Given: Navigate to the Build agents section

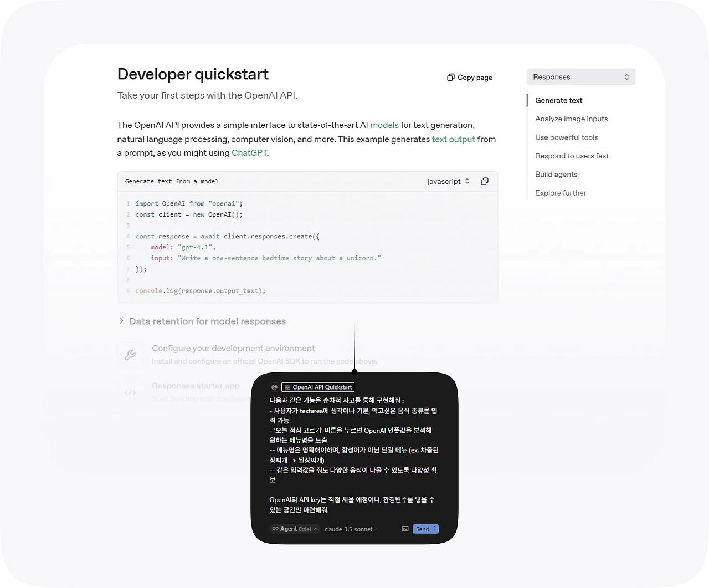Looking at the screenshot, I should tap(556, 174).
